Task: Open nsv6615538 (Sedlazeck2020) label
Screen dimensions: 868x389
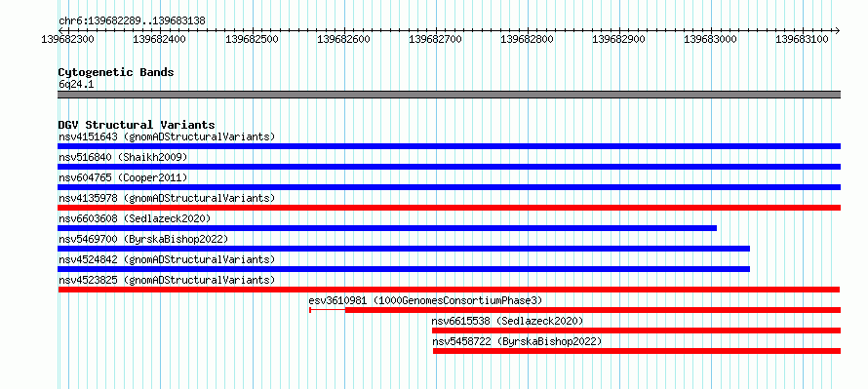Action: [507, 321]
